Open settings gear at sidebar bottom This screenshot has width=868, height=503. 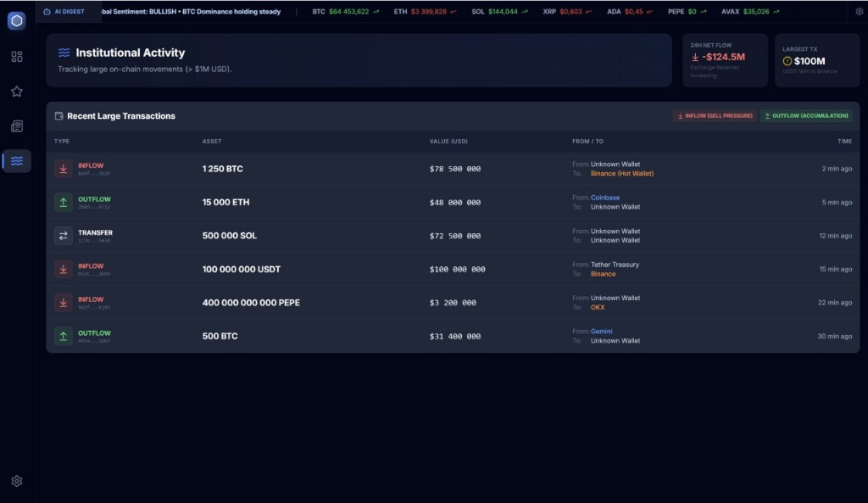(x=16, y=481)
